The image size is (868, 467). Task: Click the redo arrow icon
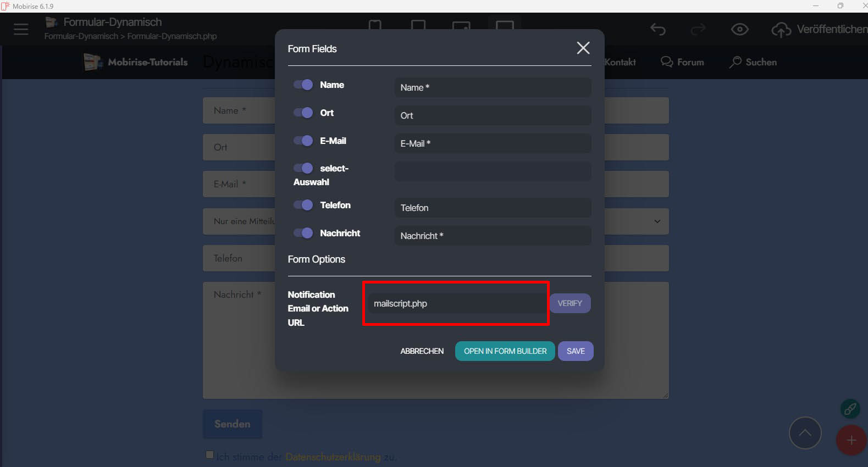698,29
